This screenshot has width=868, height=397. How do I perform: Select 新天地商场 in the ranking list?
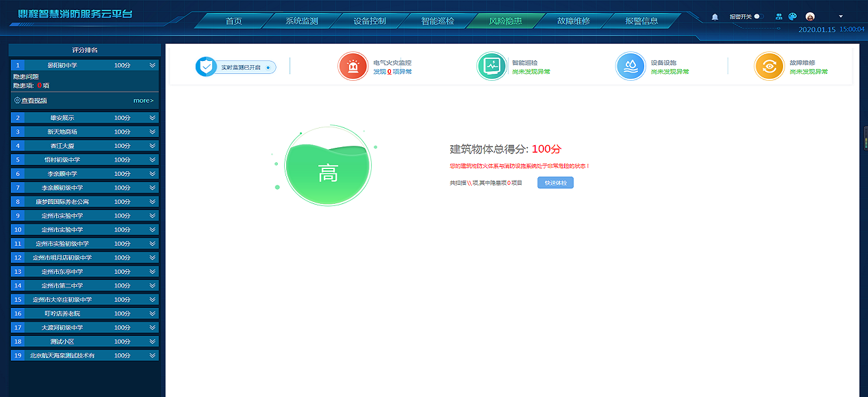(62, 131)
